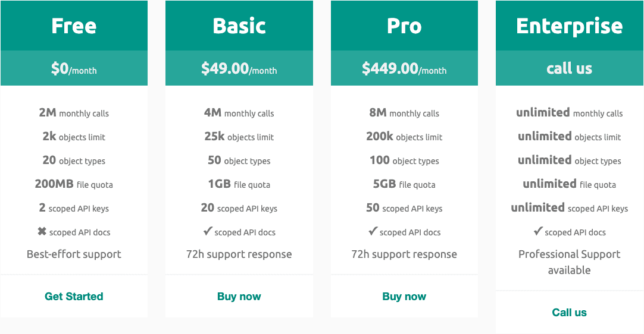644x334 pixels.
Task: Click the X icon beside Free scoped API docs
Action: (x=42, y=232)
